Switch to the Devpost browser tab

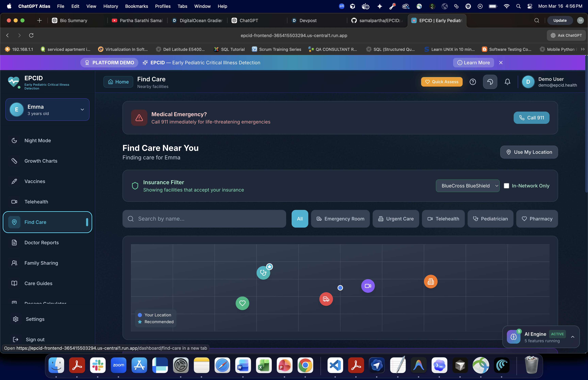coord(308,20)
